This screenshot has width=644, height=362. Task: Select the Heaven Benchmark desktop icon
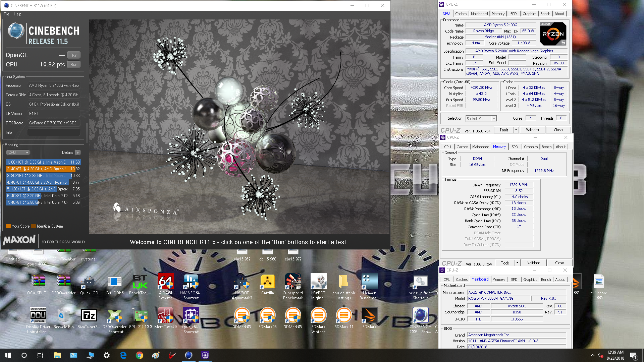pos(369,287)
